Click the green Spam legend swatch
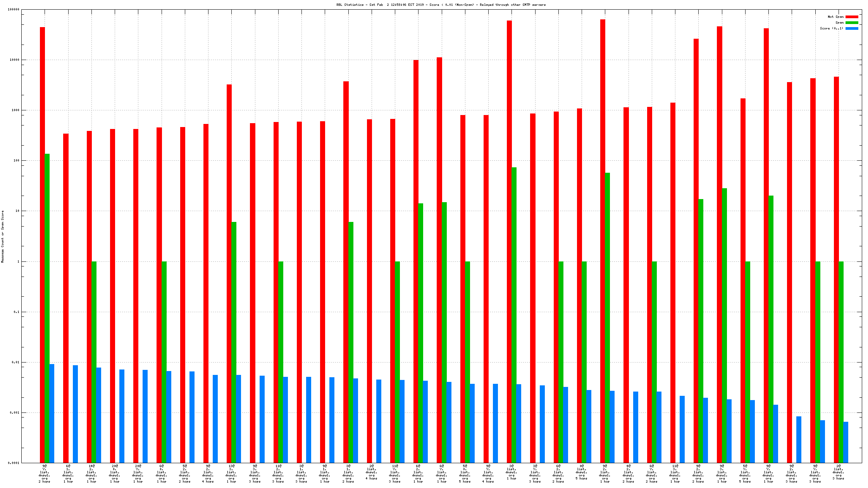 pos(852,22)
